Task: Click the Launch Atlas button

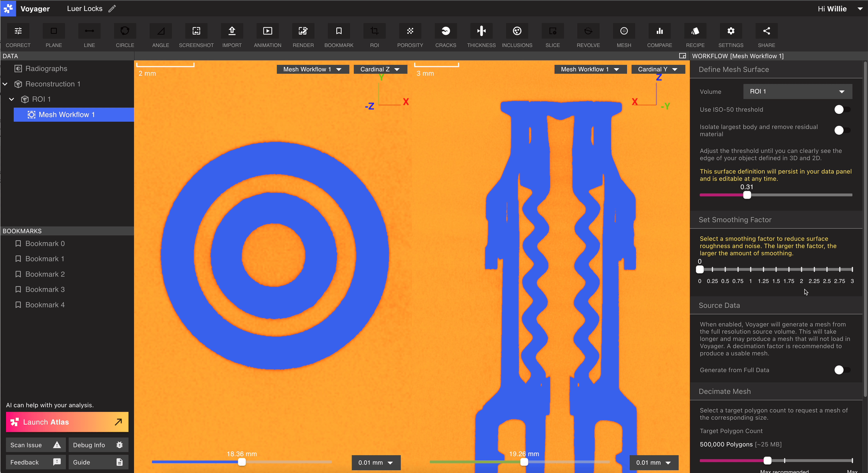Action: pos(67,422)
